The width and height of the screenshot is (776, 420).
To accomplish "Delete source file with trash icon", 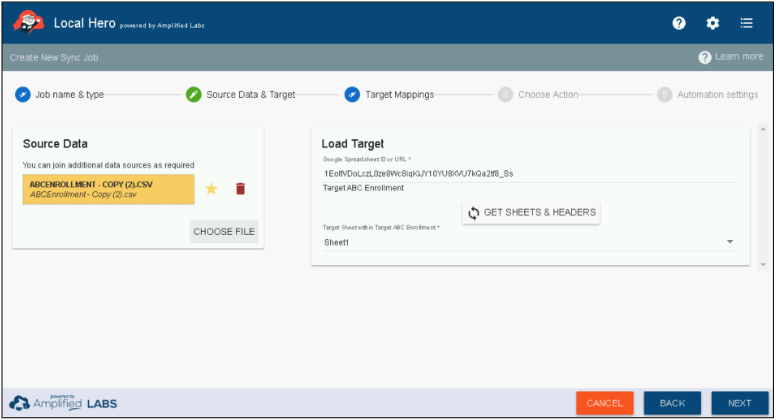I will 241,188.
